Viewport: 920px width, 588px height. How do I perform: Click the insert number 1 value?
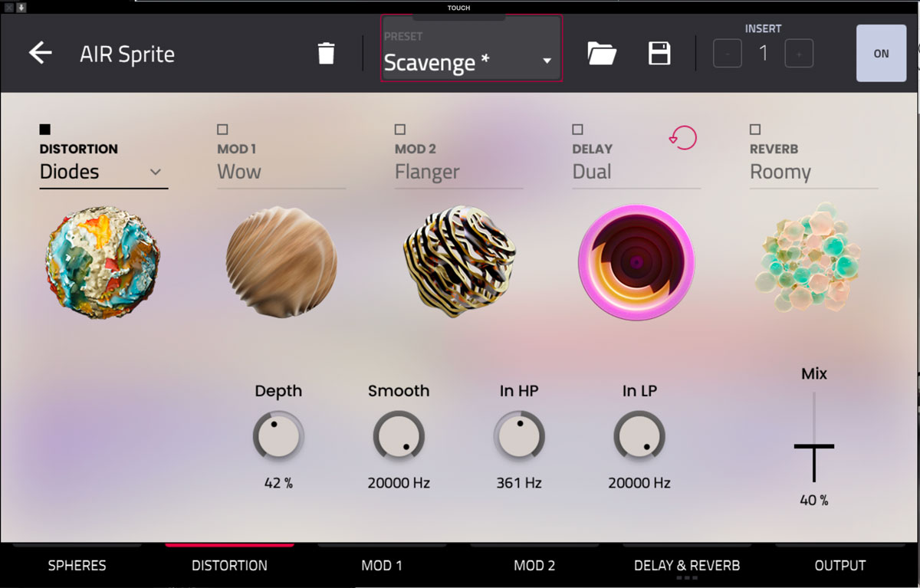click(x=764, y=54)
